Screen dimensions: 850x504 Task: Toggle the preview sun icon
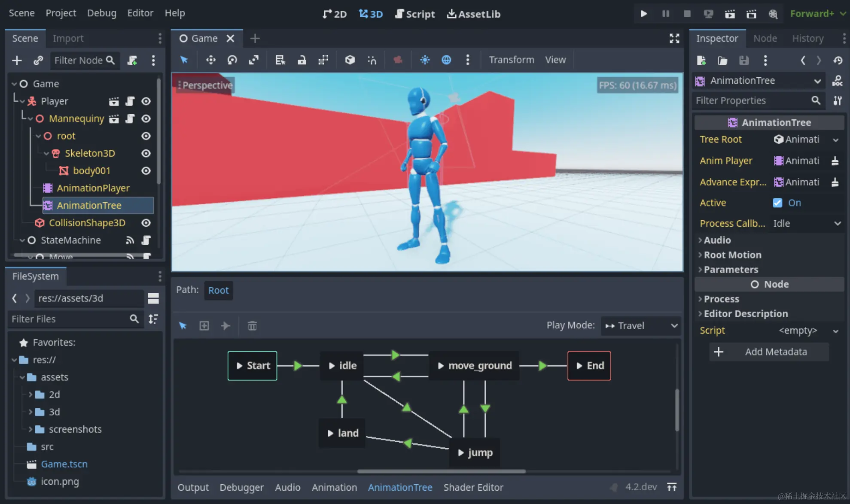pyautogui.click(x=424, y=60)
